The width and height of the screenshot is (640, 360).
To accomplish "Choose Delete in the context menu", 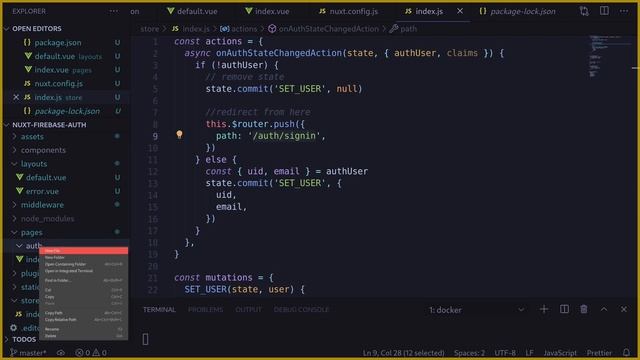I will coord(83,336).
